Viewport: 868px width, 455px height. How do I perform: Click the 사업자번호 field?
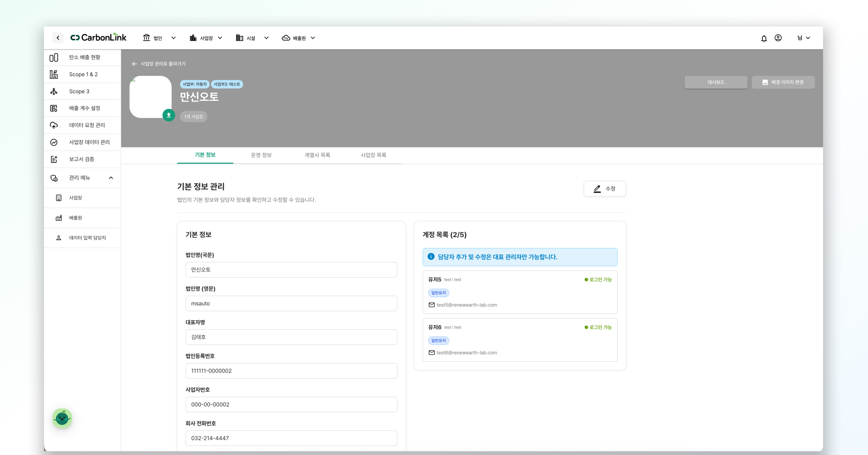click(292, 404)
